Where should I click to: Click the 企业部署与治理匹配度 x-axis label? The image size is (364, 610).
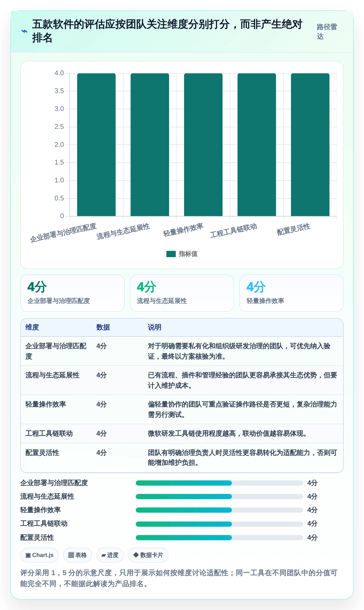coord(63,232)
